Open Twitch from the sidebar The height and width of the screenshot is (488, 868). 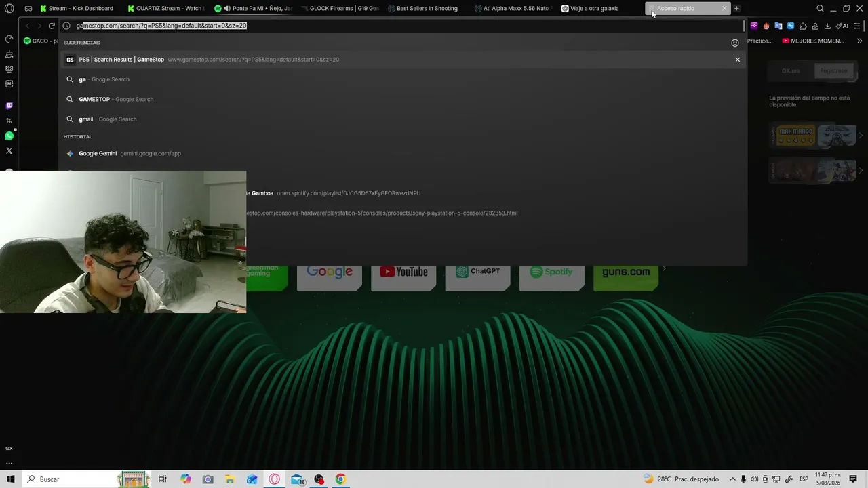pos(9,106)
